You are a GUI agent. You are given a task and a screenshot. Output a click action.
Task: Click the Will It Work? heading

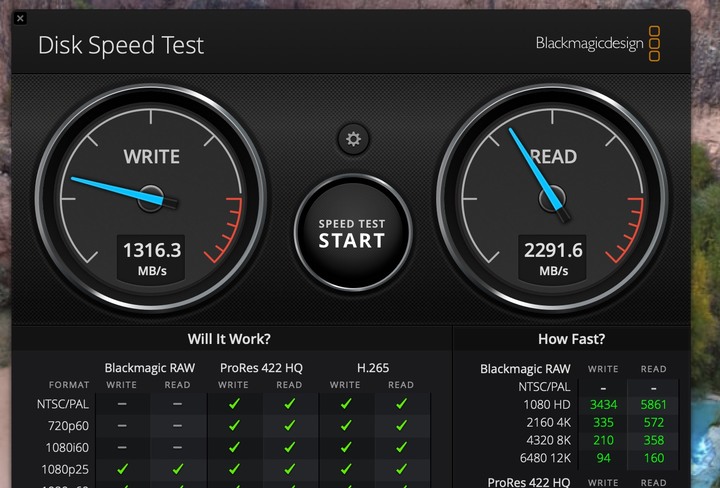pos(229,339)
